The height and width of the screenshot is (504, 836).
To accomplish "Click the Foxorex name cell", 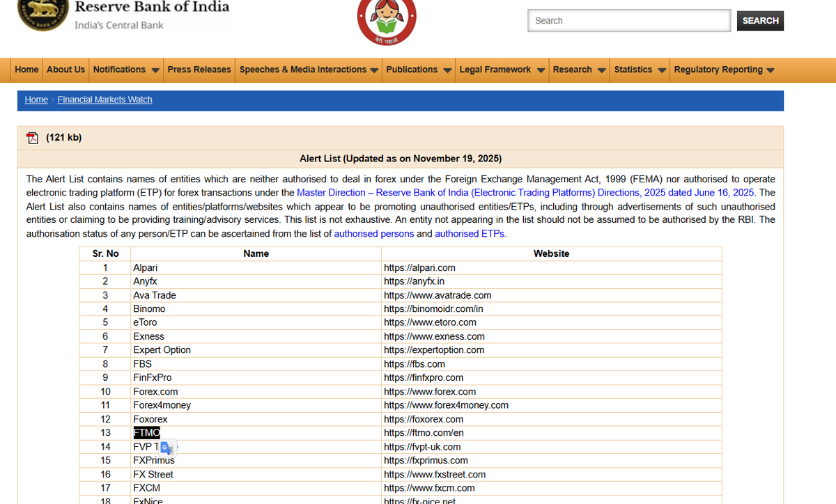I will [256, 419].
